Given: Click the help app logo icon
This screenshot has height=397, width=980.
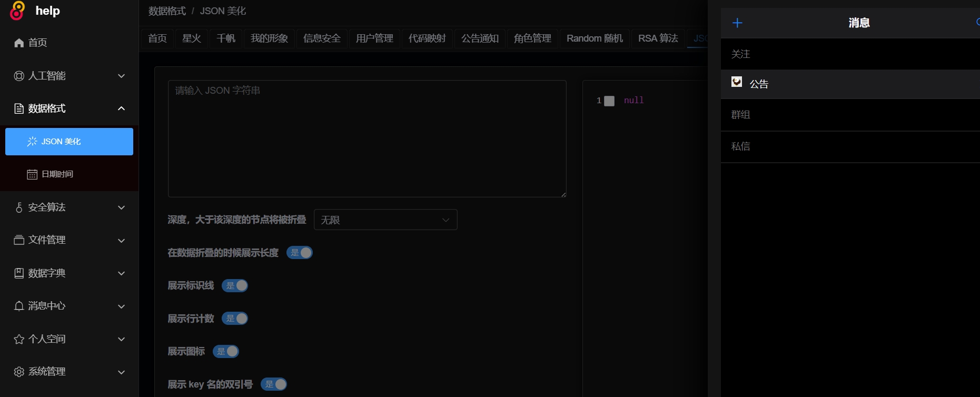Looking at the screenshot, I should pos(17,11).
